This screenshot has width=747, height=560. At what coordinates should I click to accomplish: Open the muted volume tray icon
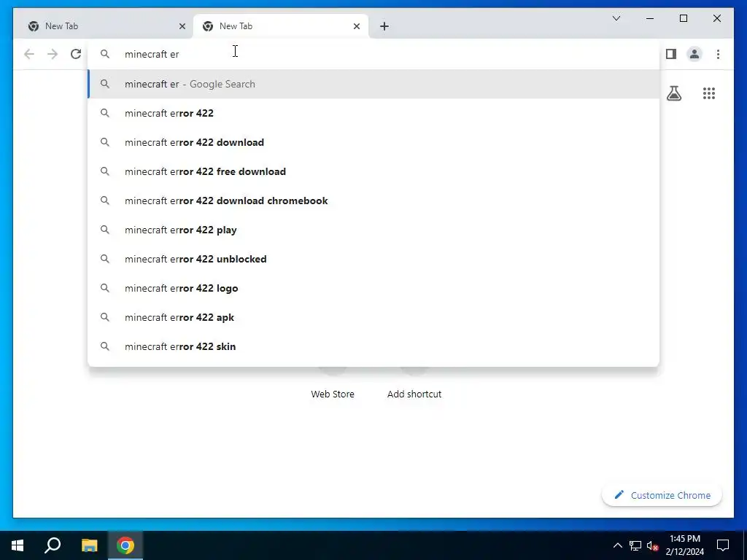coord(652,545)
